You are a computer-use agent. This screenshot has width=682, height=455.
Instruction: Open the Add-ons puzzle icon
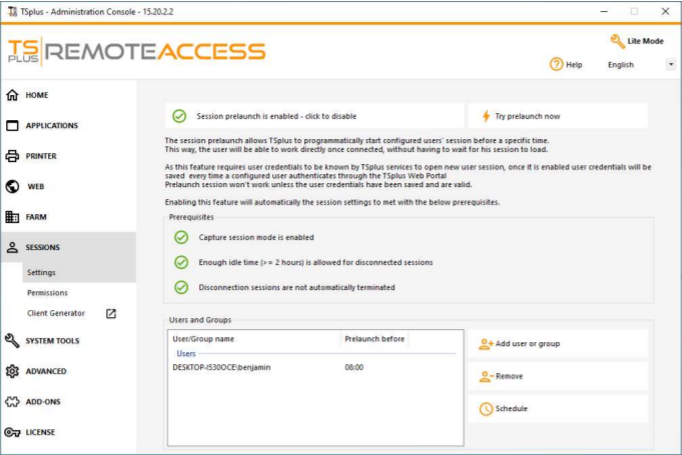pos(13,402)
